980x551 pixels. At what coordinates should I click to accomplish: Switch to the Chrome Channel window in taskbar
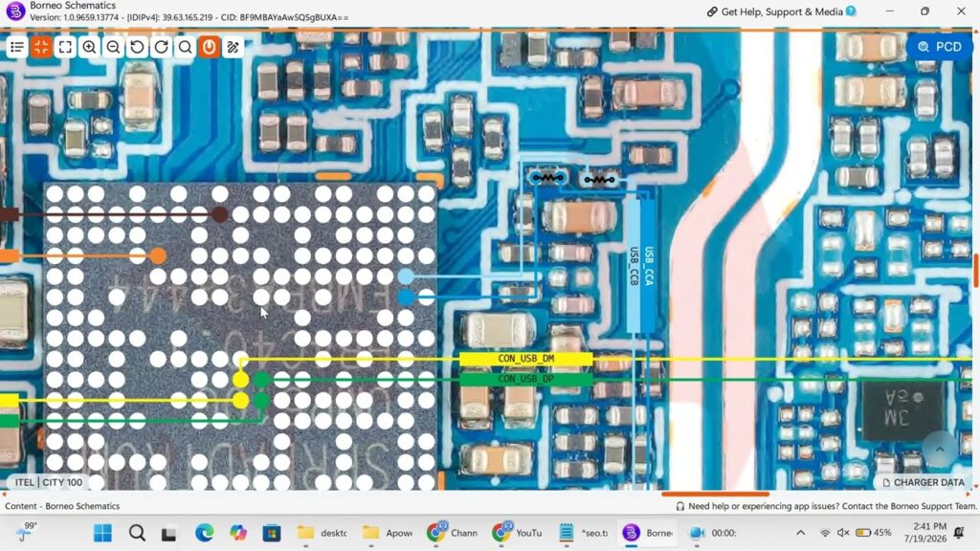[452, 533]
